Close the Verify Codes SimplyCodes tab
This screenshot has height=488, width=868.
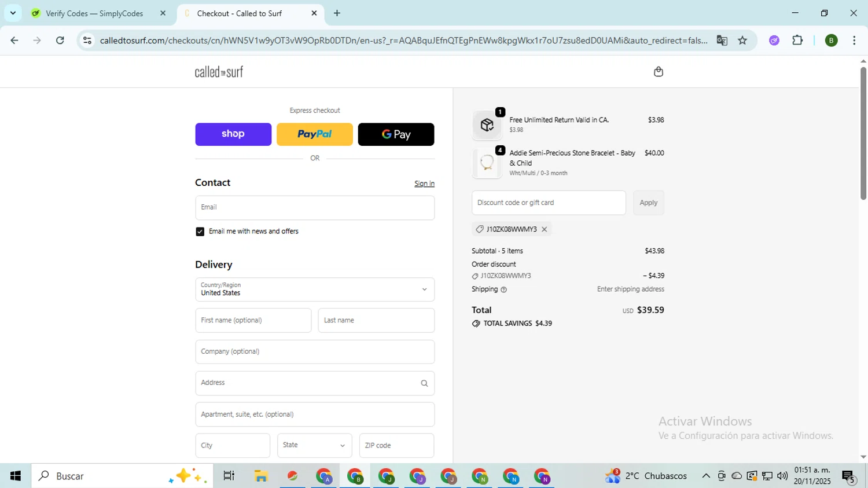coord(163,13)
